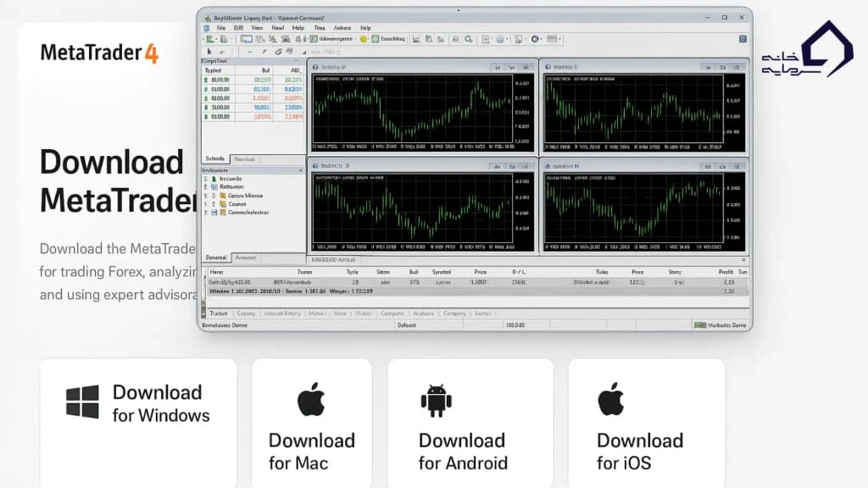
Task: Select the cursor arrow tool
Action: tap(209, 52)
